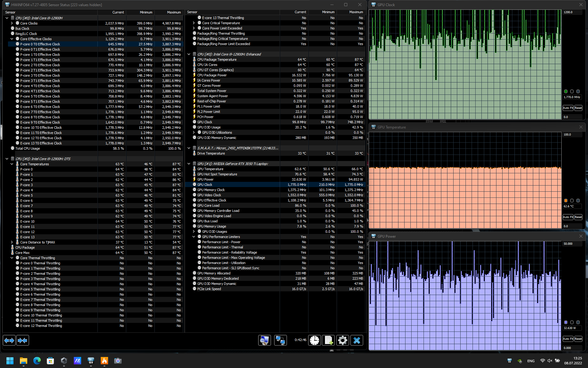Open sensor settings via gear icon

pyautogui.click(x=342, y=340)
